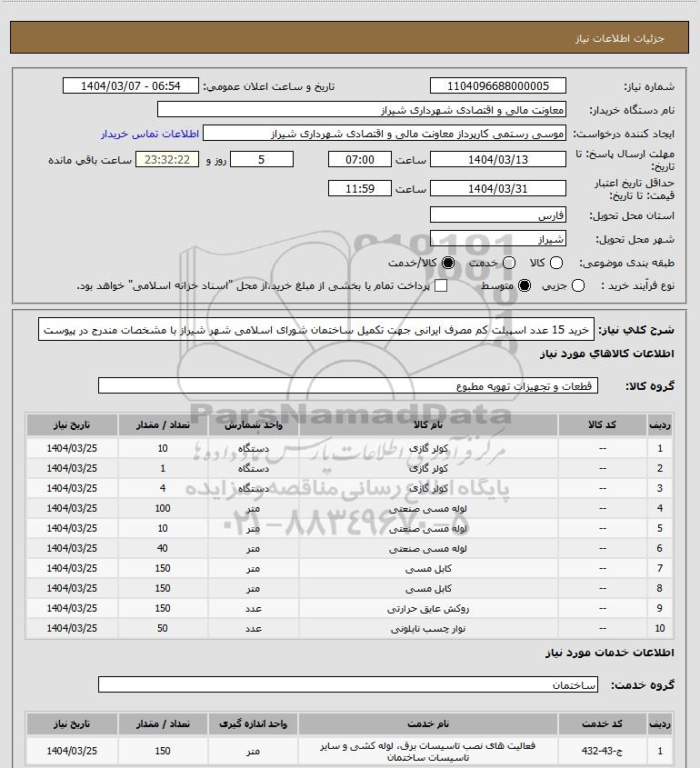Select کولر گازی in goods row 2
Image resolution: width=700 pixels, height=768 pixels.
coord(428,468)
